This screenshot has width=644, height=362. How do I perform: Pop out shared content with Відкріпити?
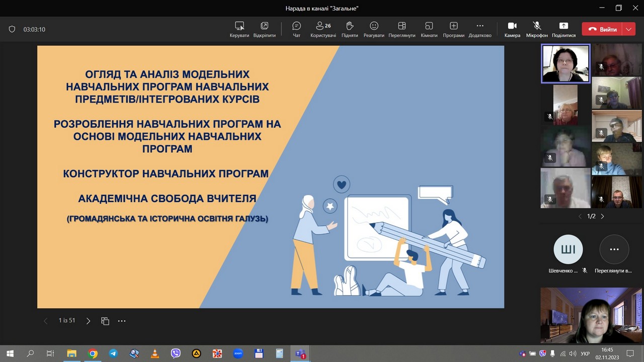pos(264,29)
